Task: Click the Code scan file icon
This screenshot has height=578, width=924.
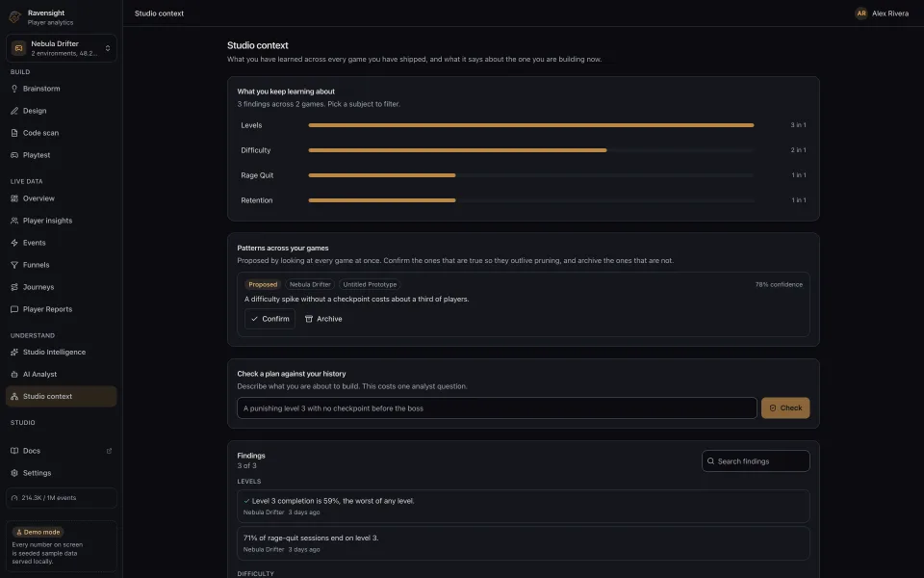Action: point(14,133)
